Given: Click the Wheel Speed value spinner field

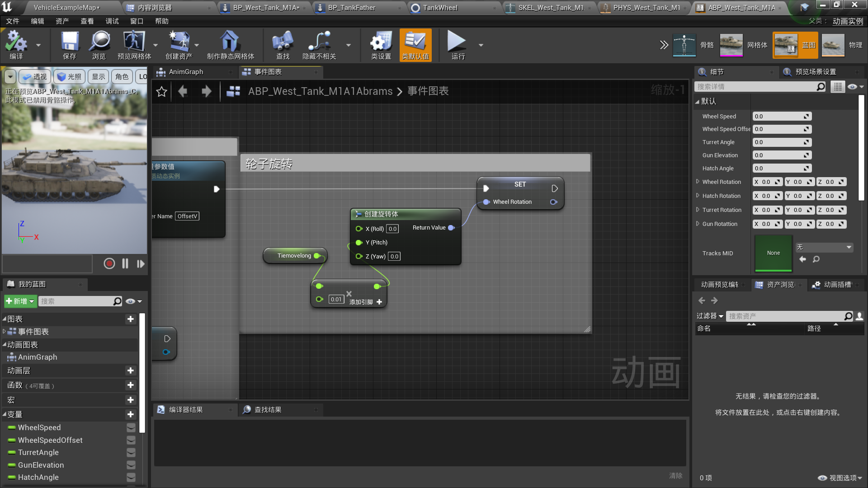Looking at the screenshot, I should tap(778, 116).
